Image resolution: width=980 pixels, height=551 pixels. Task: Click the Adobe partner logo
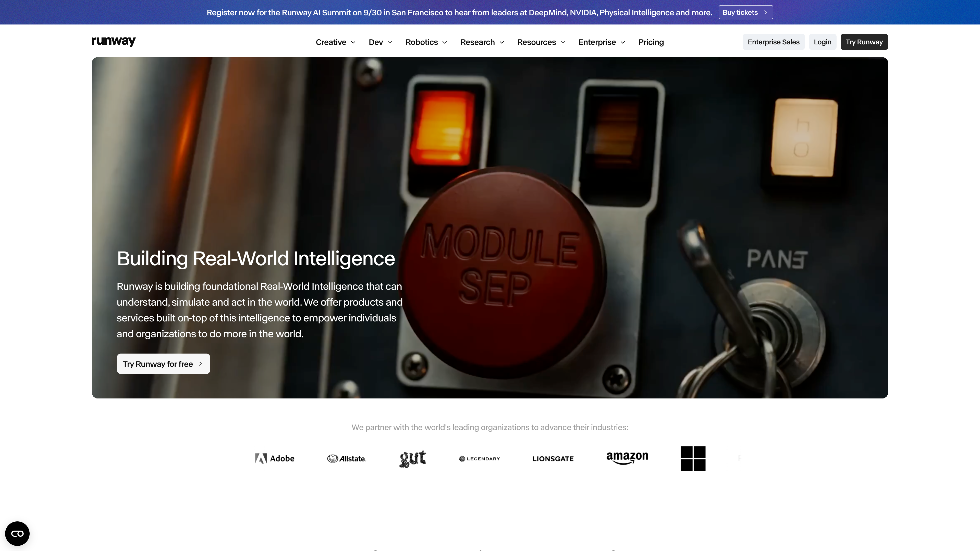(x=275, y=458)
